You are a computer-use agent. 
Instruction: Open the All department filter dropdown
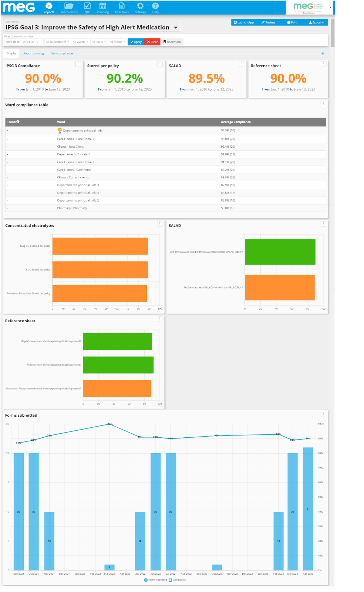click(x=57, y=42)
